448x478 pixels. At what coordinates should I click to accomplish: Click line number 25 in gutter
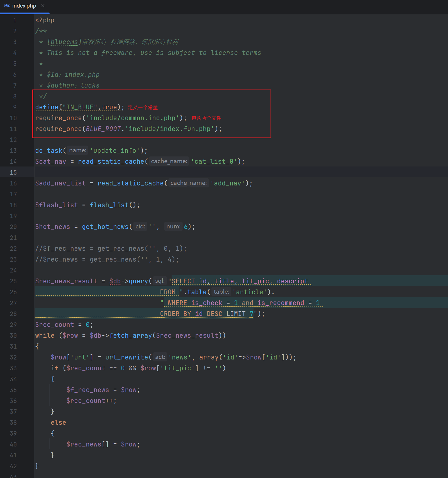(x=13, y=281)
